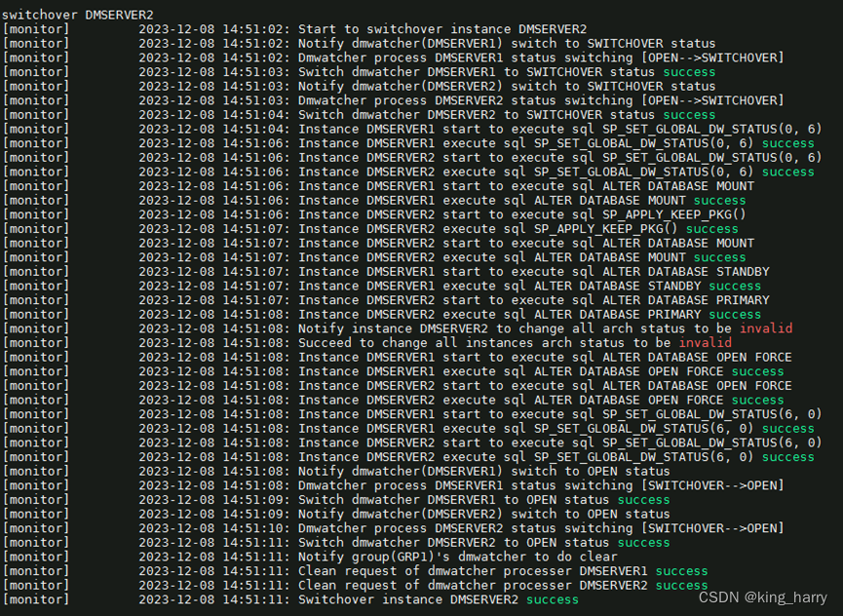Viewport: 843px width, 616px height.
Task: Click "DMSERVER1 start to execute sql ALTER DATABASE OPEN FORCE"
Action: (x=580, y=357)
